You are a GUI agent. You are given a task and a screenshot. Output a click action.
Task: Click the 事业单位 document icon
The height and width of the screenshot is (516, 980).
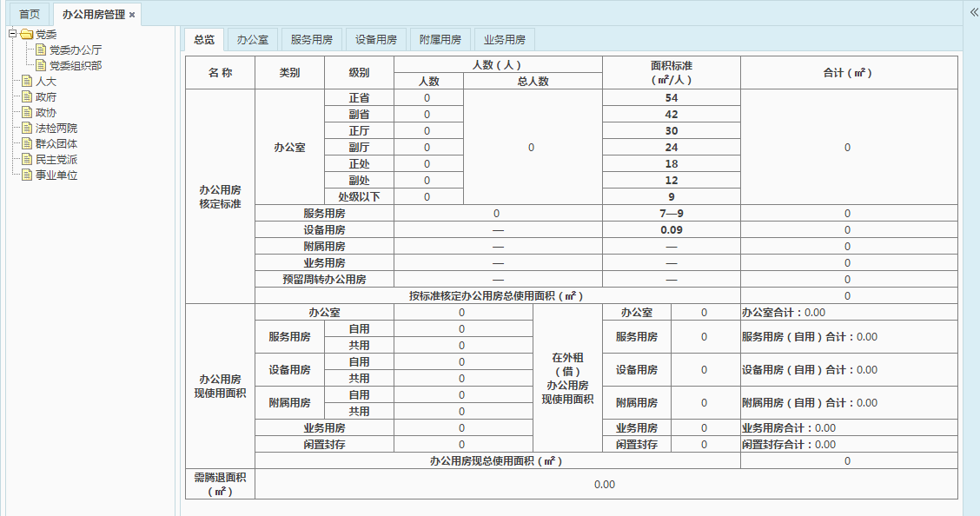click(x=27, y=175)
